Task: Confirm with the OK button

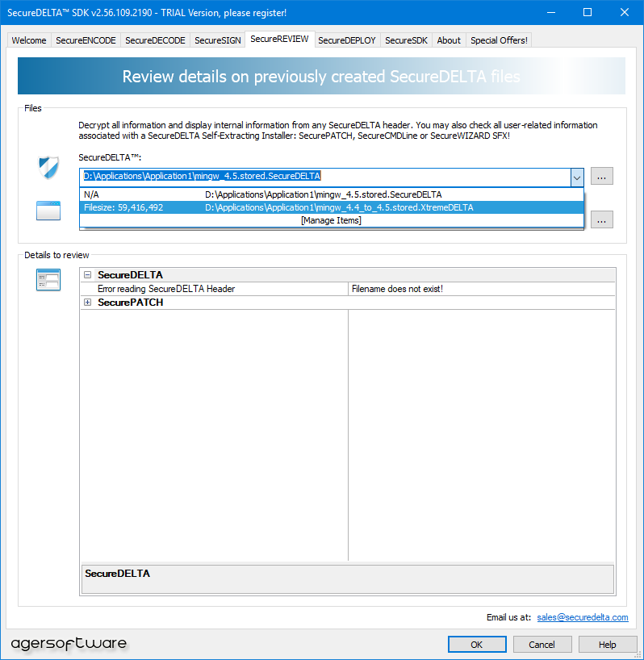Action: pyautogui.click(x=477, y=645)
